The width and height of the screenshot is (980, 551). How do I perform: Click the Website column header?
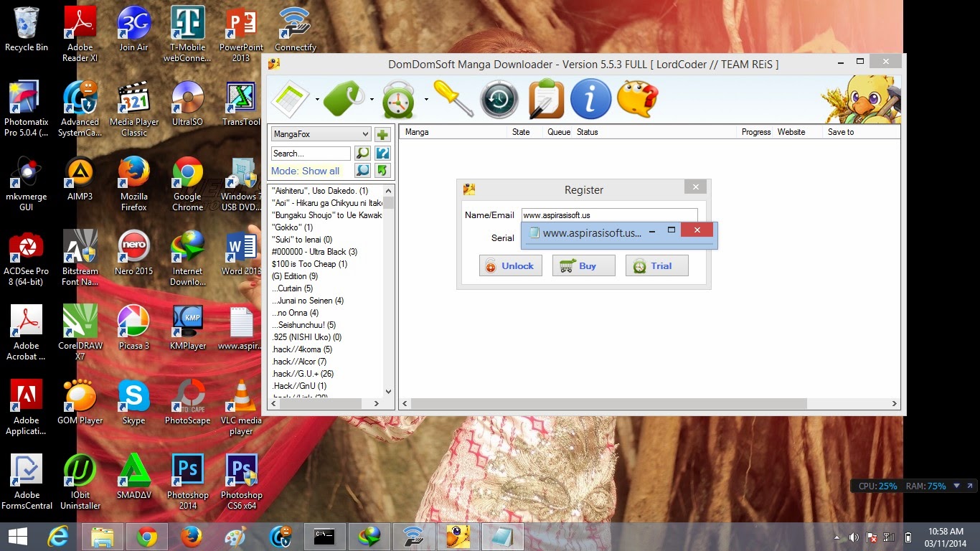(797, 132)
